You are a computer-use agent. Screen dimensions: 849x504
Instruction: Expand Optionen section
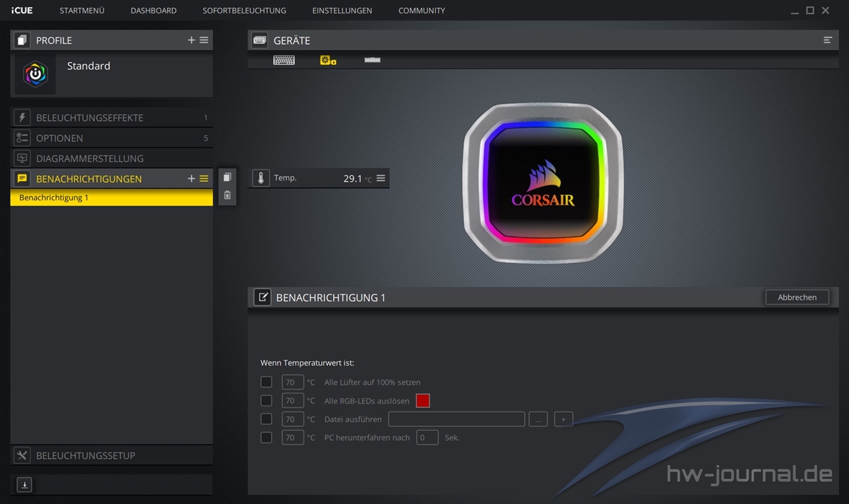click(112, 138)
